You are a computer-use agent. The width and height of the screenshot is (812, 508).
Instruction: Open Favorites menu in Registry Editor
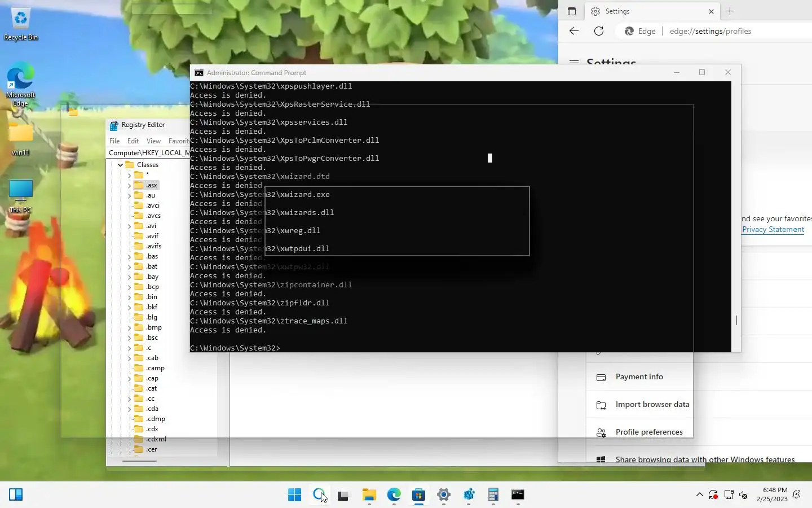178,141
